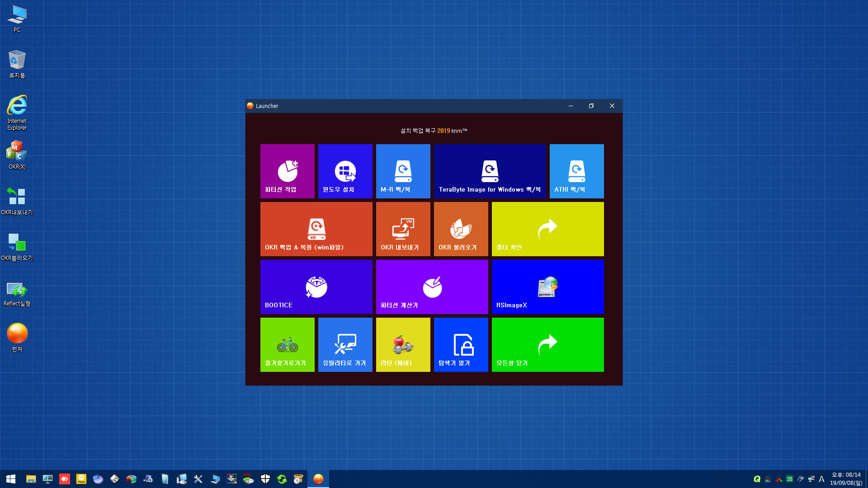Launch the RSImageX tile

pos(547,287)
